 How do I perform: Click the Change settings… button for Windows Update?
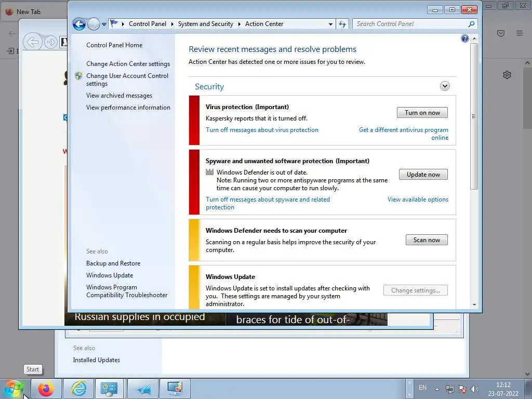(x=415, y=290)
